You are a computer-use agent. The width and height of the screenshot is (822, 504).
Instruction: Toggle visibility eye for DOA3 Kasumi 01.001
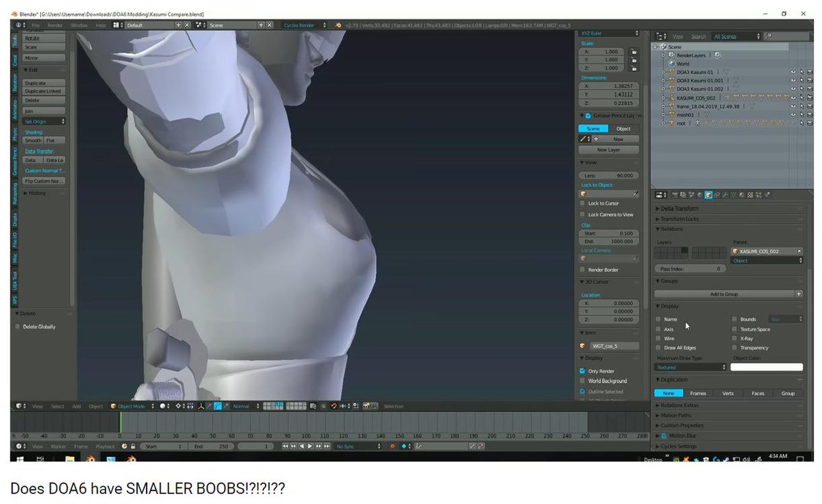coord(794,80)
